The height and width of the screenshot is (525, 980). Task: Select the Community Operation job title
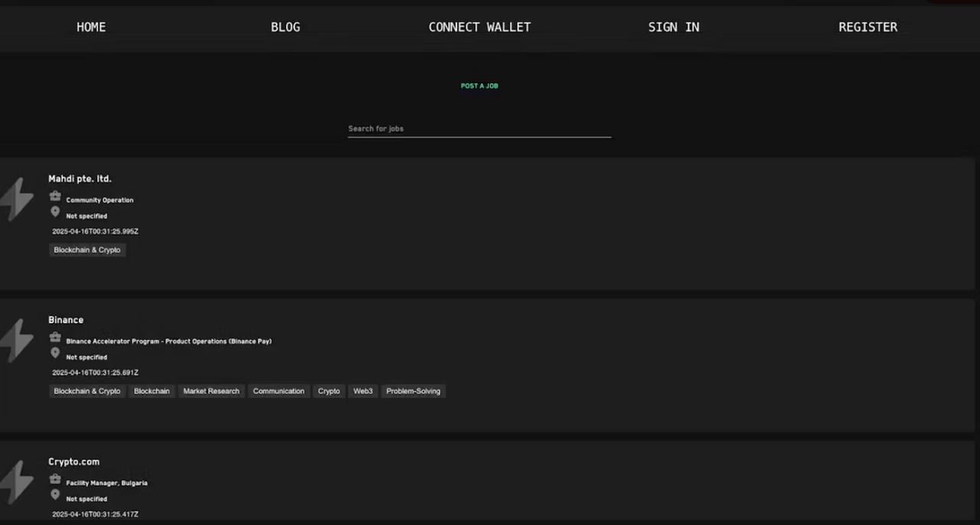tap(100, 201)
